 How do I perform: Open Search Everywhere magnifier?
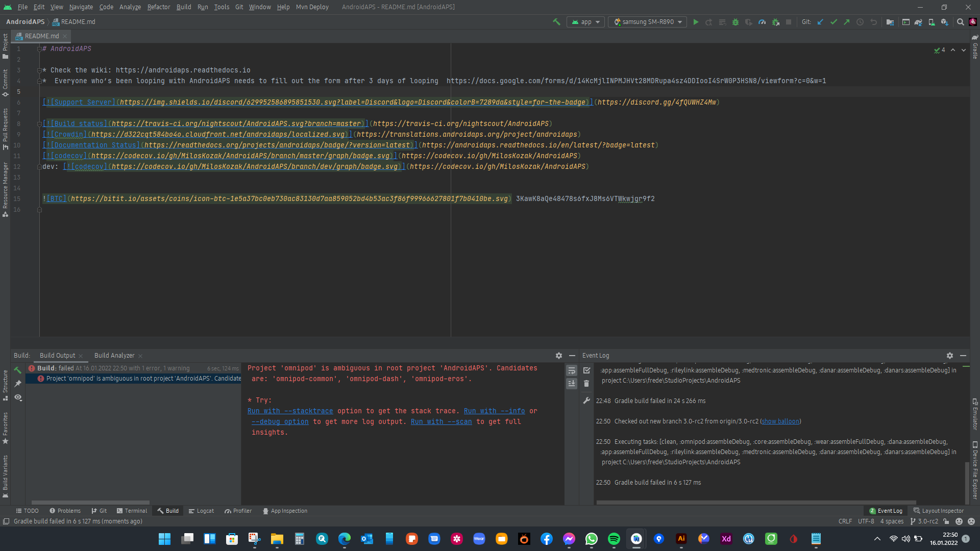point(960,22)
